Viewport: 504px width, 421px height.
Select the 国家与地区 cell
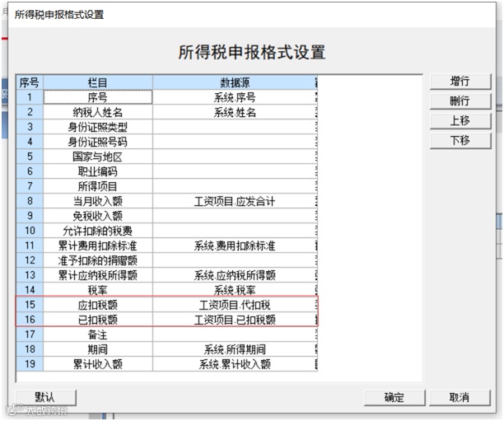tap(98, 157)
